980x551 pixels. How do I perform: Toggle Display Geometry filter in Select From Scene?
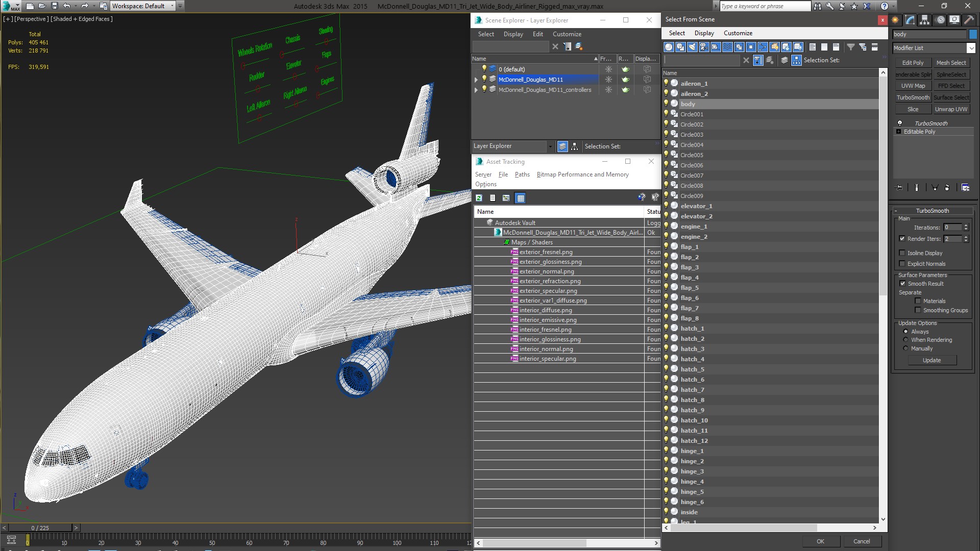pos(669,47)
